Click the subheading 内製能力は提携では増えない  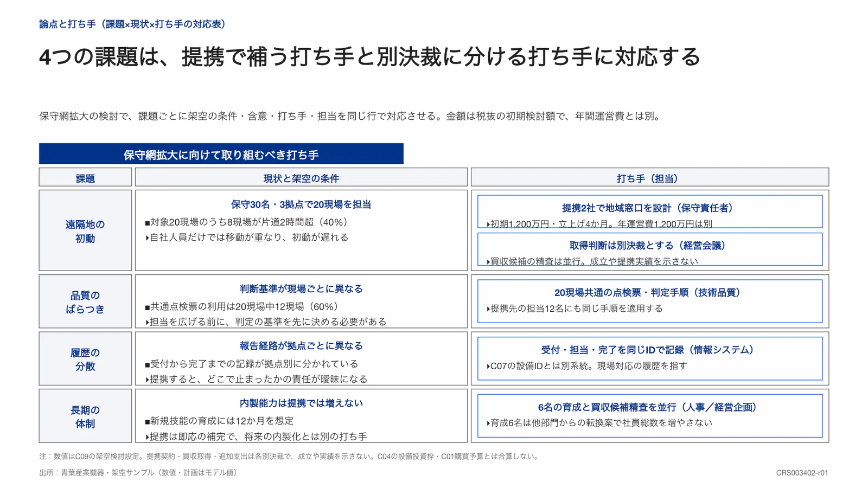coord(301,403)
